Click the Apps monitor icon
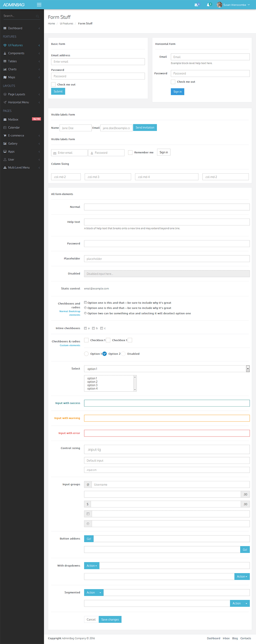256x644 pixels. (5, 152)
